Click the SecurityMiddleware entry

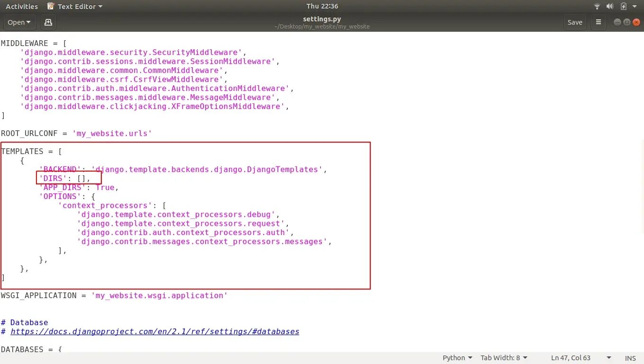[x=133, y=52]
